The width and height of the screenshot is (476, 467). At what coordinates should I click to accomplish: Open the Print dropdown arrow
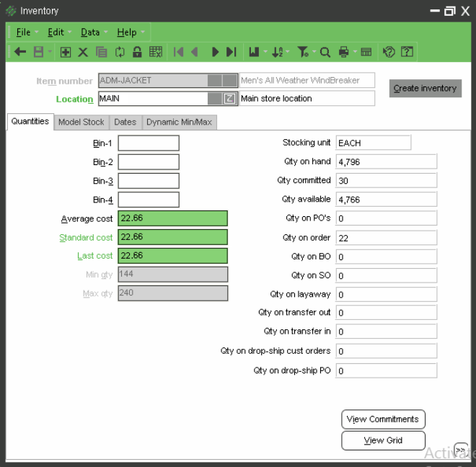tap(355, 52)
